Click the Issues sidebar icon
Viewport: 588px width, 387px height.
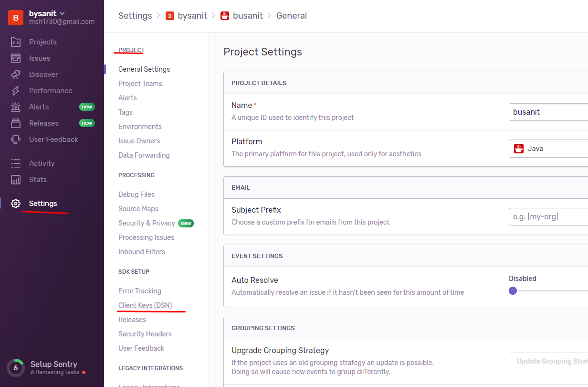[x=16, y=58]
